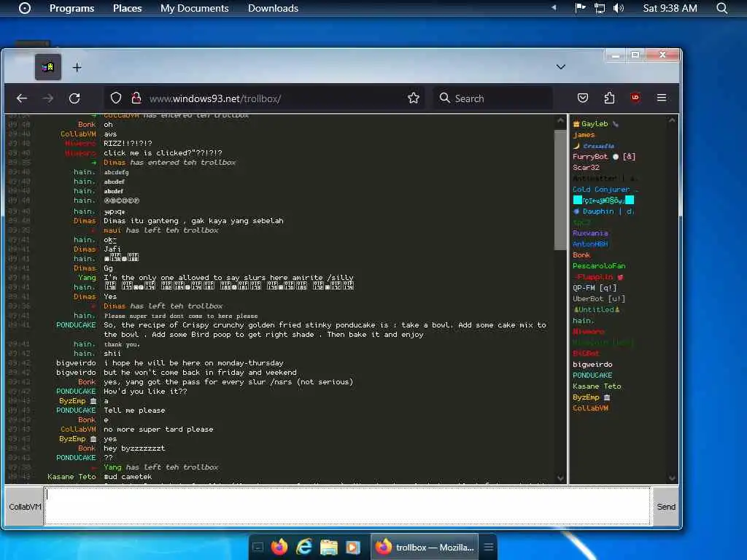This screenshot has height=560, width=747.
Task: Click the browser Search field
Action: [493, 98]
